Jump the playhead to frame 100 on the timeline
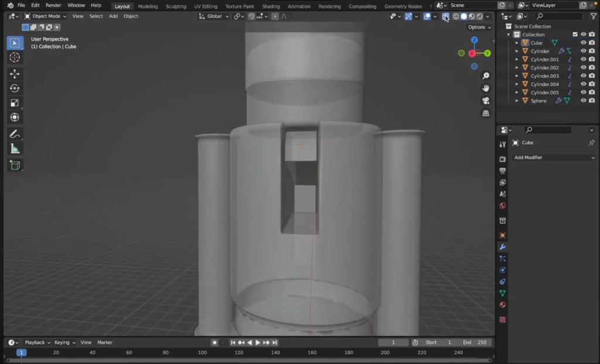Image resolution: width=600 pixels, height=364 pixels. point(202,352)
